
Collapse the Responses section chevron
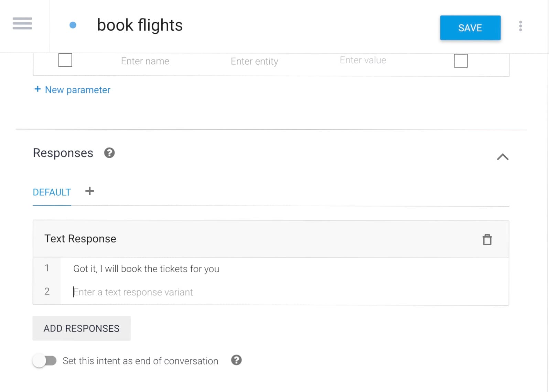click(503, 157)
